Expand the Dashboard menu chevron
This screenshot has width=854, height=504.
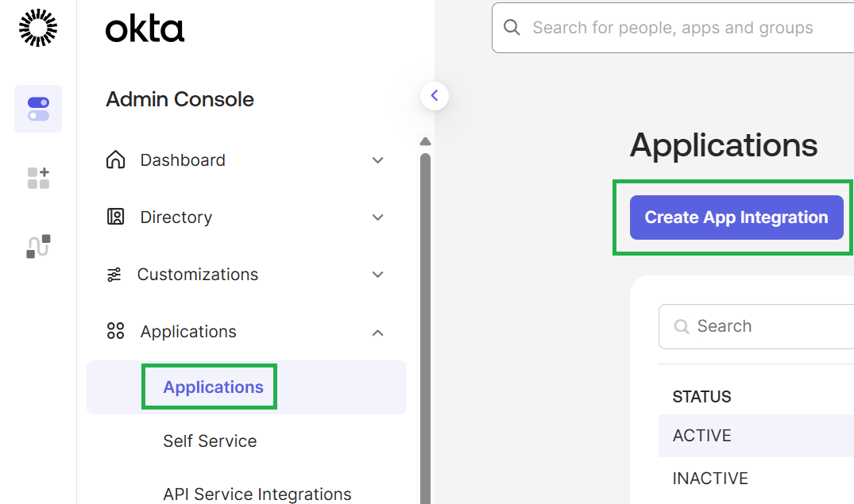click(377, 160)
